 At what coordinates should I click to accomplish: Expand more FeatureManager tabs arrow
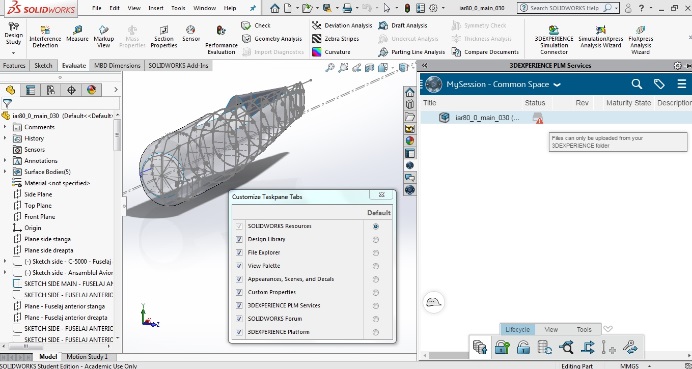(x=116, y=90)
